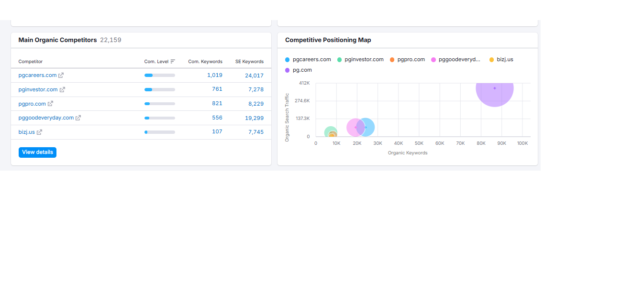This screenshot has width=644, height=304.
Task: Open pggoodeveryday.com external link icon
Action: pos(78,118)
